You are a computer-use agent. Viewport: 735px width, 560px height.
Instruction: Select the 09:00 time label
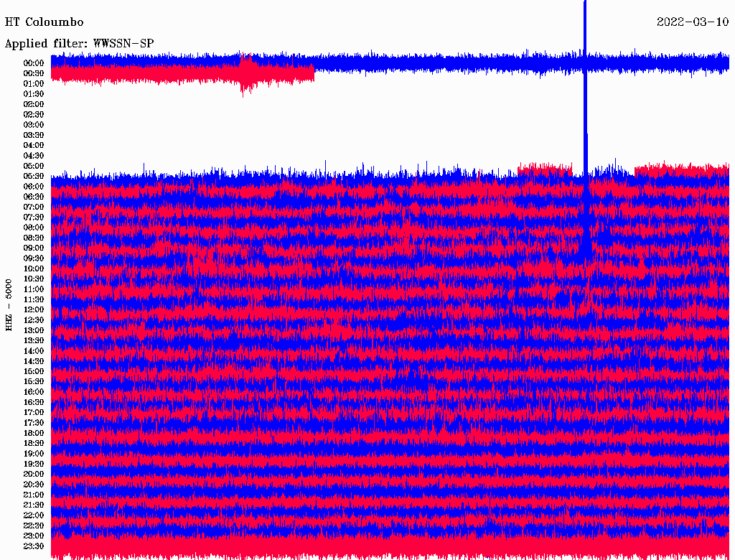[34, 248]
